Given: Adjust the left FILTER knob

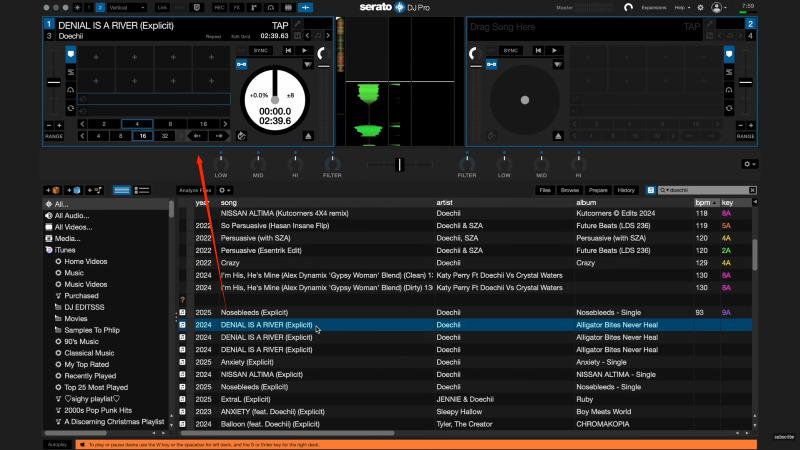Looking at the screenshot, I should (x=332, y=164).
